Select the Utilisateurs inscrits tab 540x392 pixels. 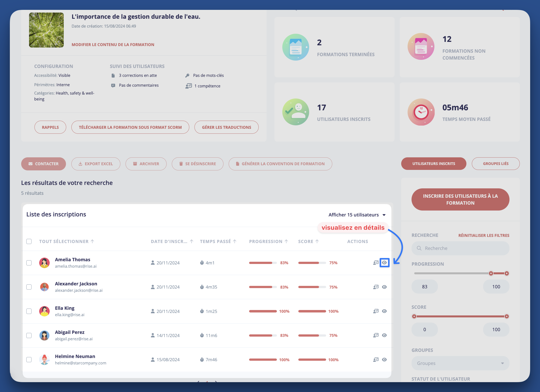tap(433, 163)
